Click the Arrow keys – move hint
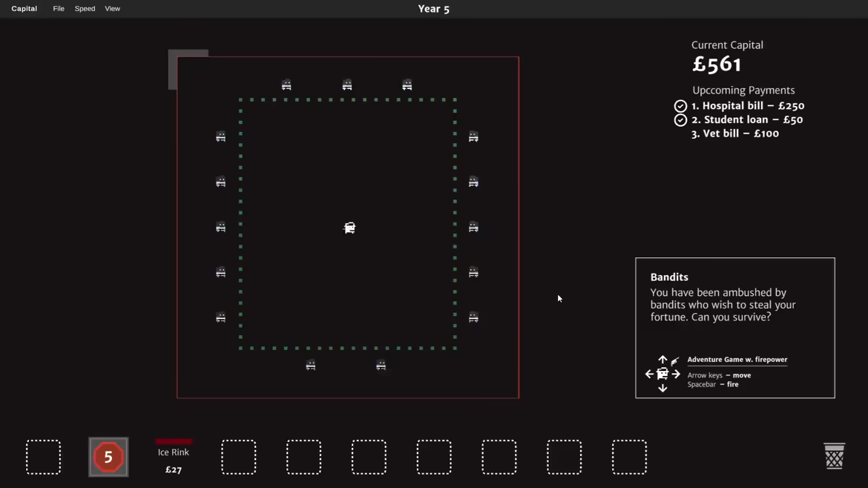 (x=719, y=375)
